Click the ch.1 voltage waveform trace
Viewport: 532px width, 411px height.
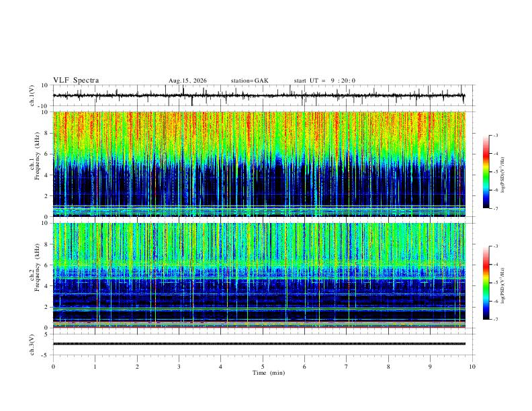(x=259, y=95)
